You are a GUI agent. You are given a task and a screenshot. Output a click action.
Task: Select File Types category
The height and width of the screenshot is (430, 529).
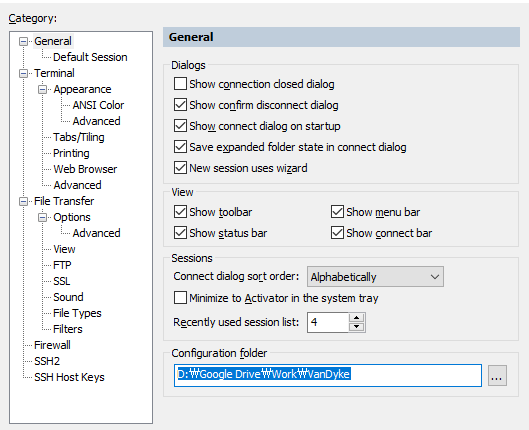coord(77,313)
